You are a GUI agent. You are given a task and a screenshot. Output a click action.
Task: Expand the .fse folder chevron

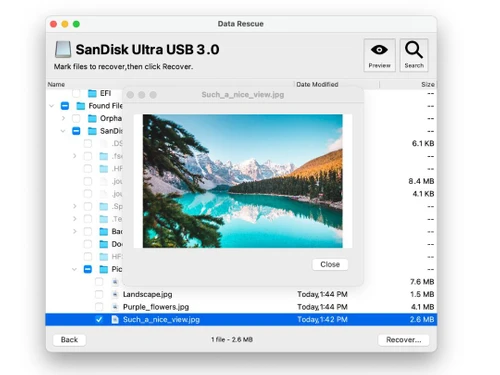click(75, 156)
